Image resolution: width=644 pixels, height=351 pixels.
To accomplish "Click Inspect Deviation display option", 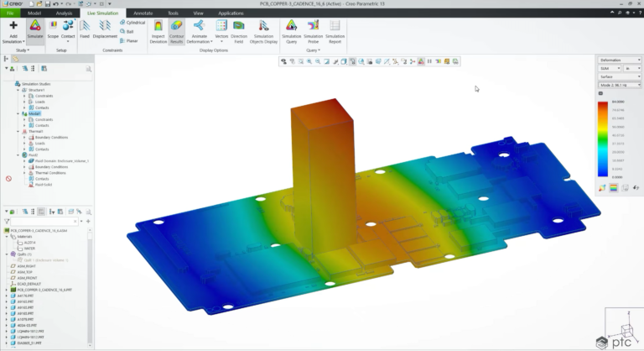I will [x=158, y=32].
